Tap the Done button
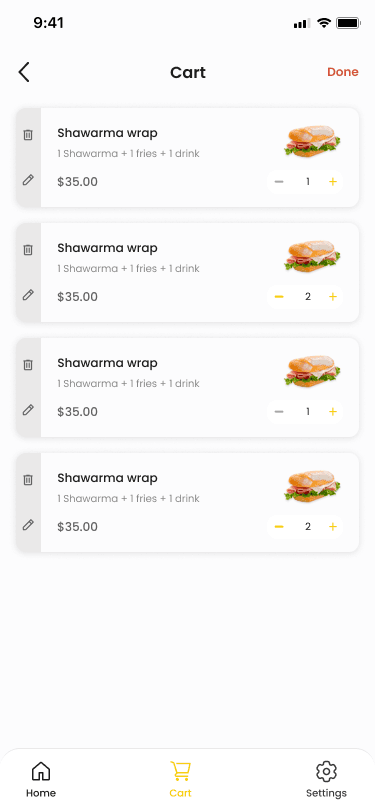Viewport: 375px width, 812px height. click(x=343, y=72)
